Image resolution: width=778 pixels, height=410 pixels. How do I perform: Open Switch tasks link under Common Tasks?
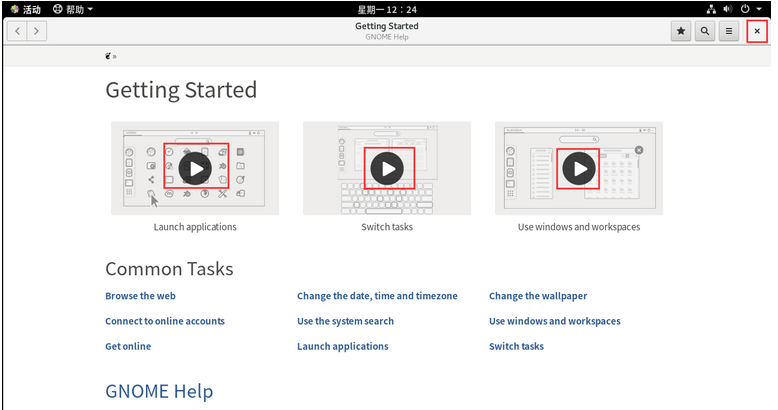517,346
